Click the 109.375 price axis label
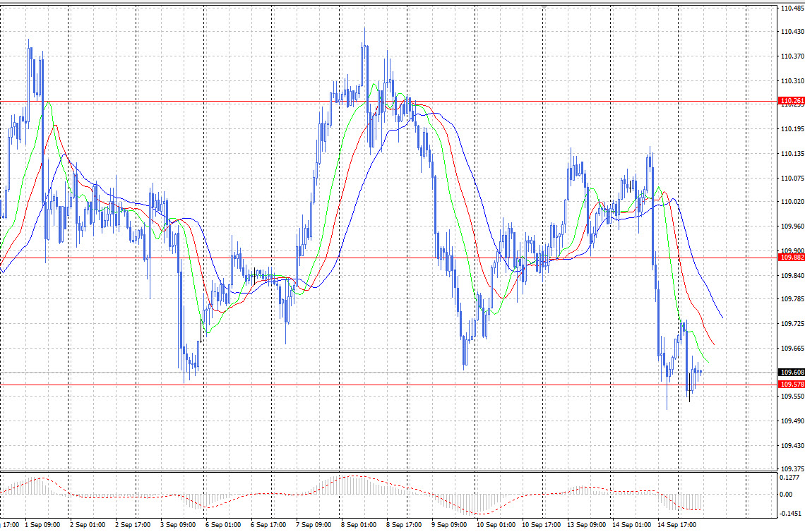 (792, 469)
